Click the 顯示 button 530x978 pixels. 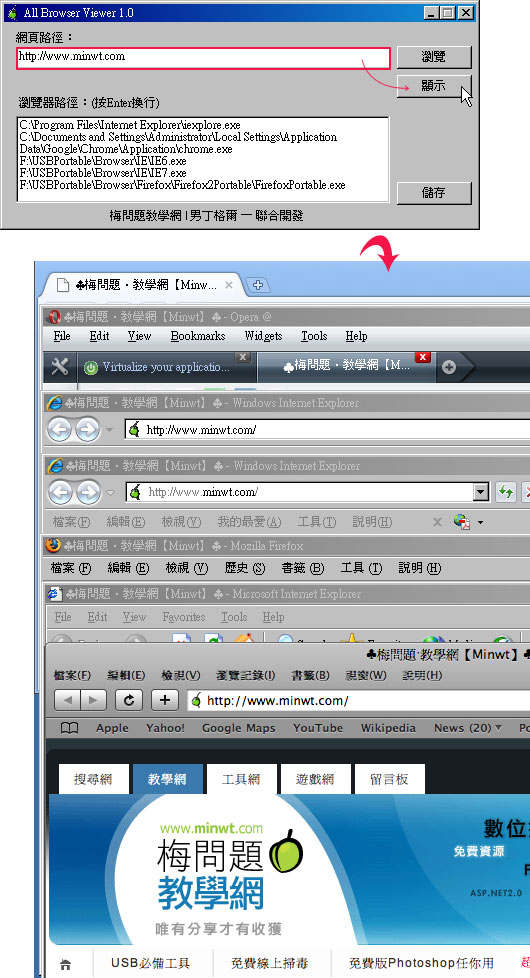434,85
